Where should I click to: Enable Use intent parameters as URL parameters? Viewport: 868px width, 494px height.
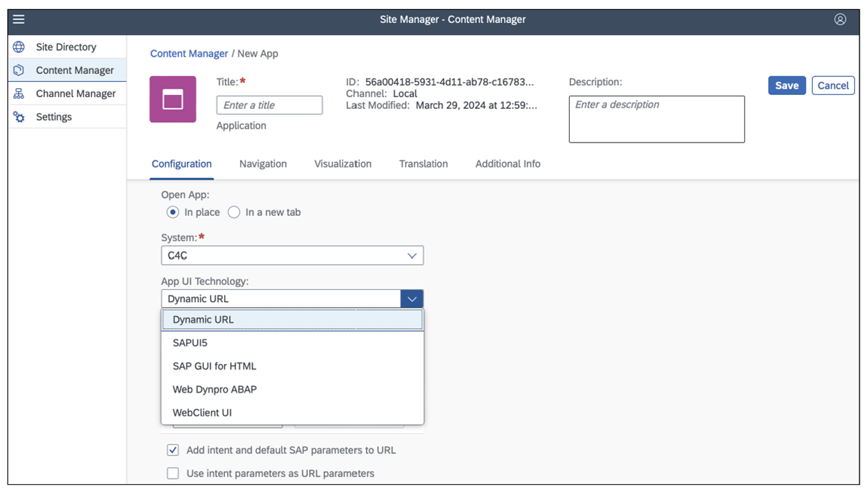(173, 474)
